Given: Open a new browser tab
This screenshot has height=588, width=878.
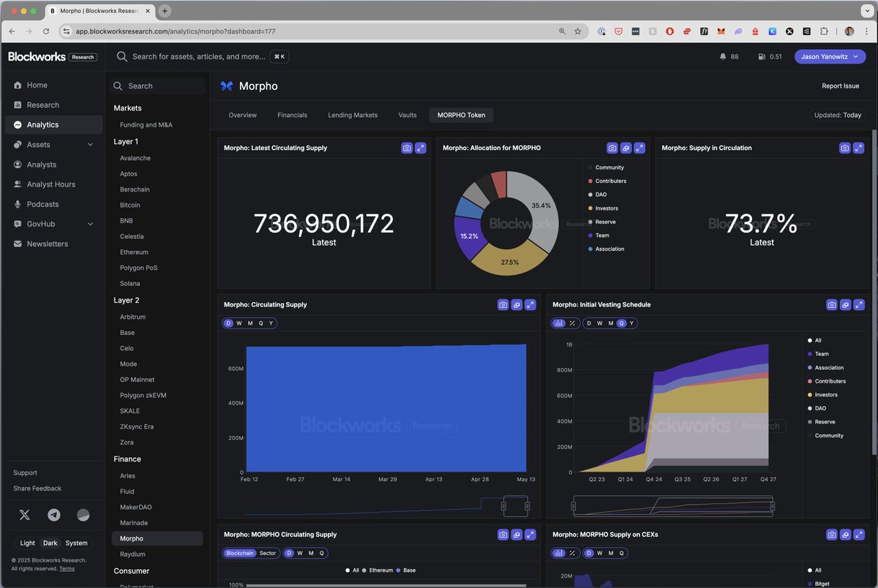Looking at the screenshot, I should pos(165,11).
